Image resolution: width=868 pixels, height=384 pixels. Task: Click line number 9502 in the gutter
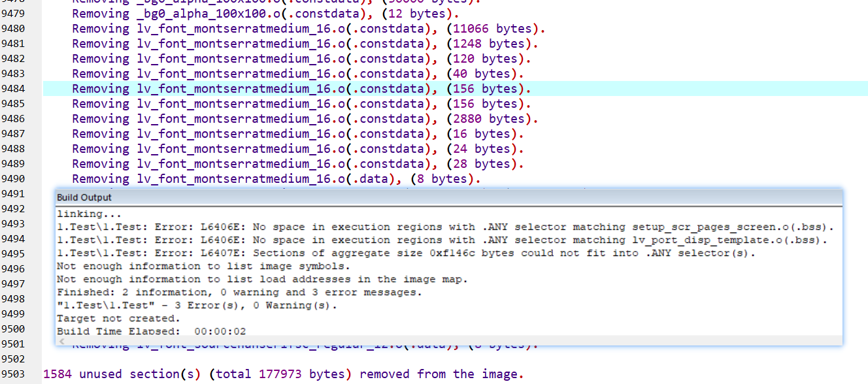pyautogui.click(x=13, y=359)
